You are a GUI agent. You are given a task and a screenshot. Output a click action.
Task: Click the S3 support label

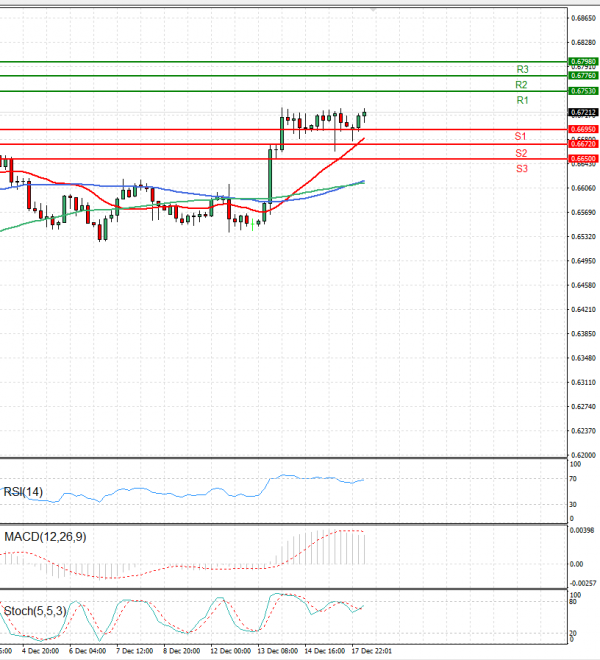point(522,169)
